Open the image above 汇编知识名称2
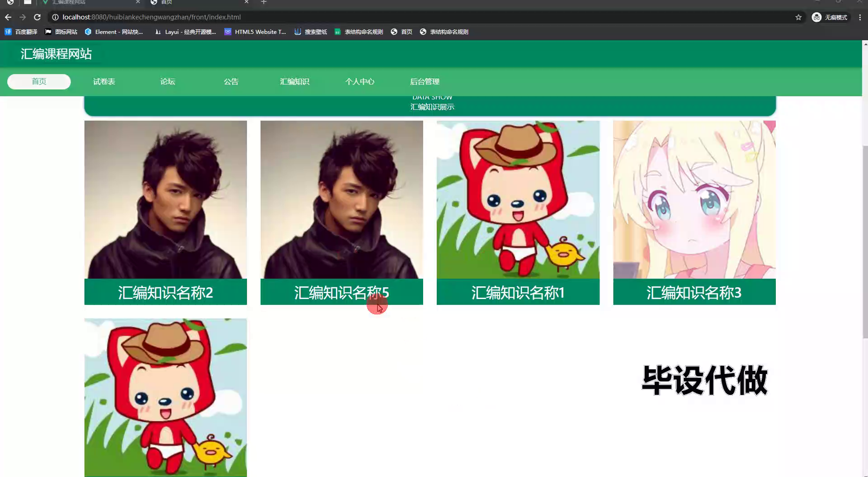 [165, 199]
